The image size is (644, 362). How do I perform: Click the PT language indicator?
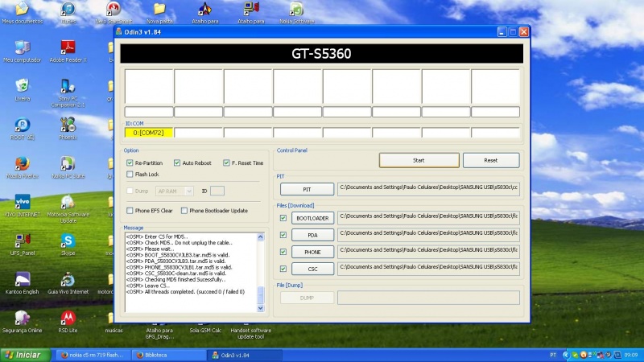[x=553, y=355]
